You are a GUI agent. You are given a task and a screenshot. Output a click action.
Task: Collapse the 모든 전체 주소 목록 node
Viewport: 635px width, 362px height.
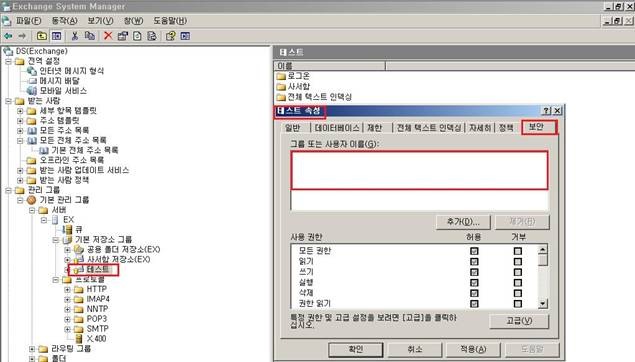tap(20, 141)
